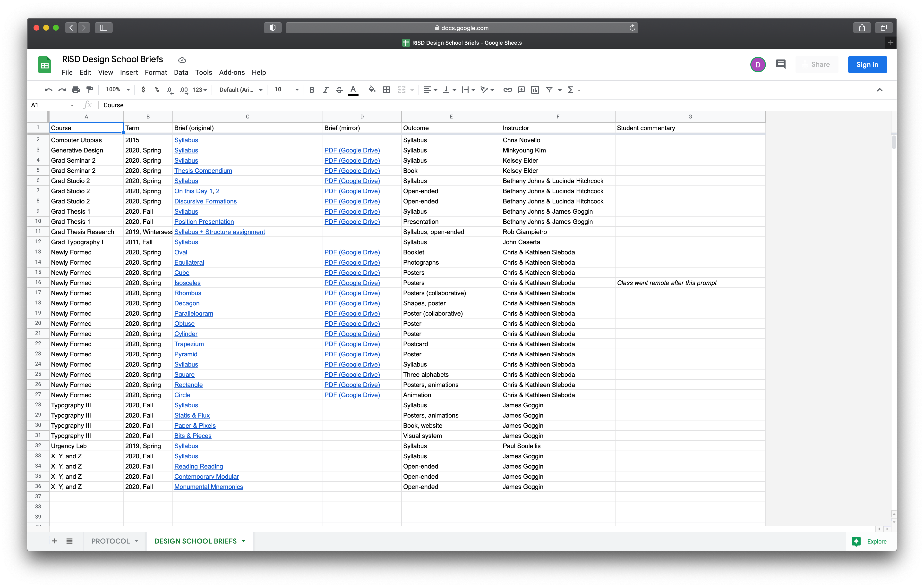
Task: Select column G header
Action: click(x=690, y=117)
